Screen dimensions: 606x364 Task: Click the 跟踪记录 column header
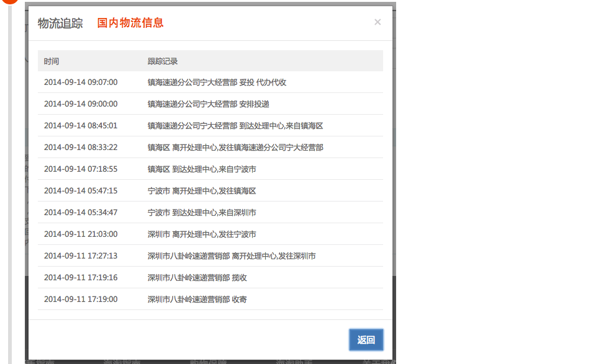pos(163,61)
